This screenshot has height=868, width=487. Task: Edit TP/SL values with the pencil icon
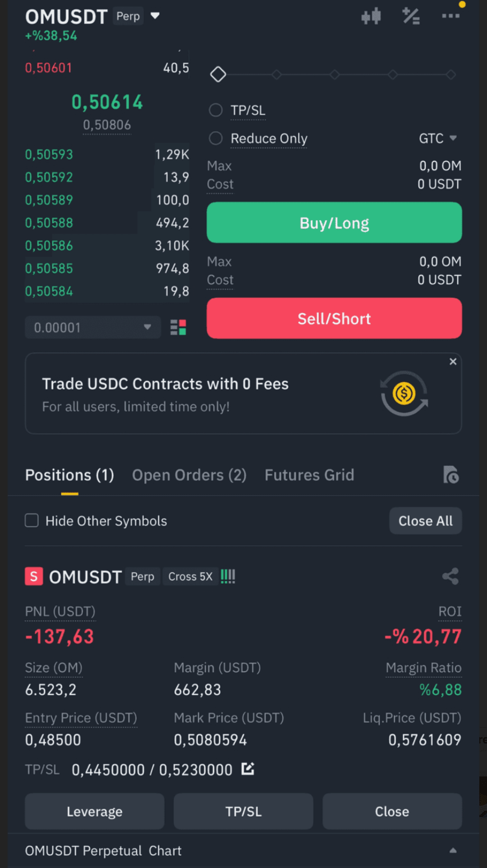(248, 769)
